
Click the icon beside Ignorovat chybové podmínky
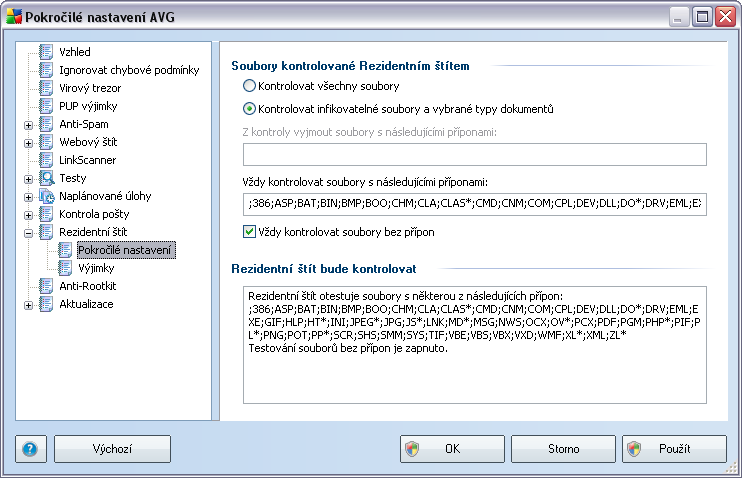click(x=46, y=70)
